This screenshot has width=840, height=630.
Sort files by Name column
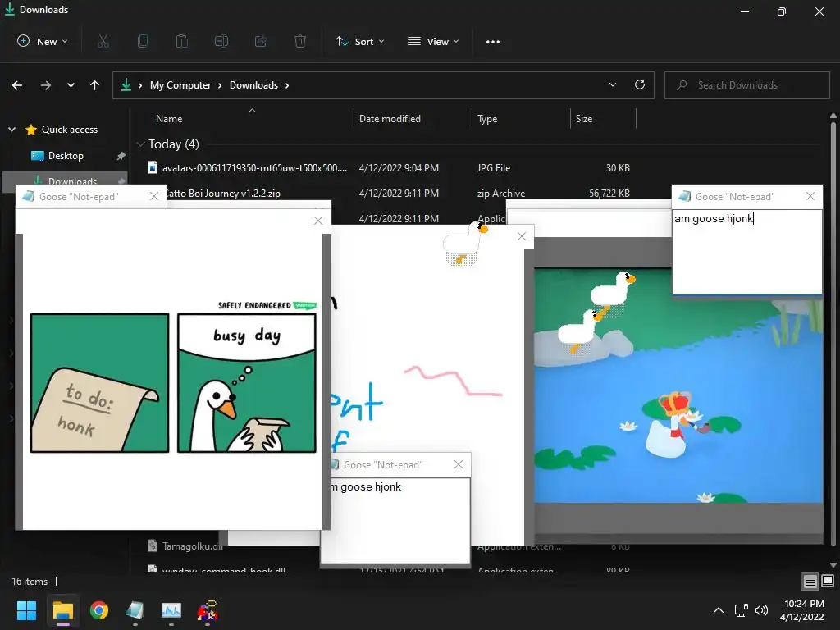(169, 119)
